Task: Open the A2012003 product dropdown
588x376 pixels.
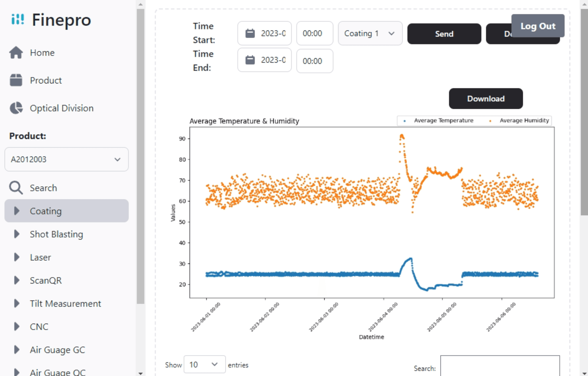Action: tap(66, 159)
